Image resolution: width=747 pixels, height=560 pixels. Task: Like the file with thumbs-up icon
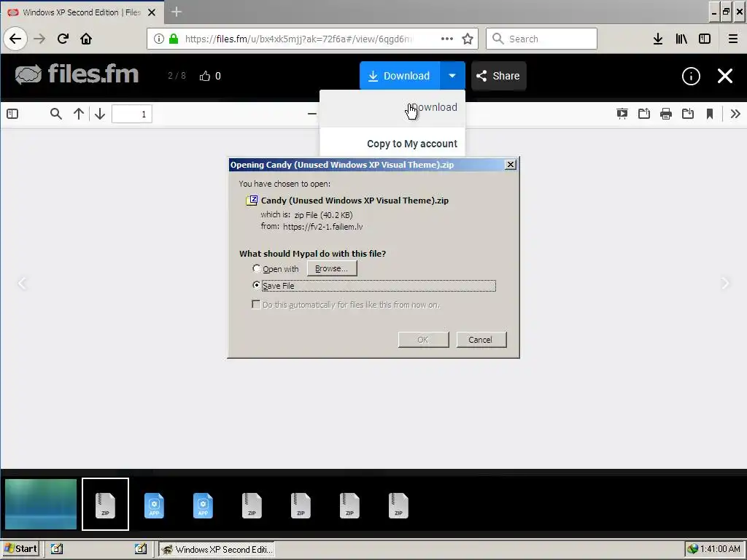point(205,76)
